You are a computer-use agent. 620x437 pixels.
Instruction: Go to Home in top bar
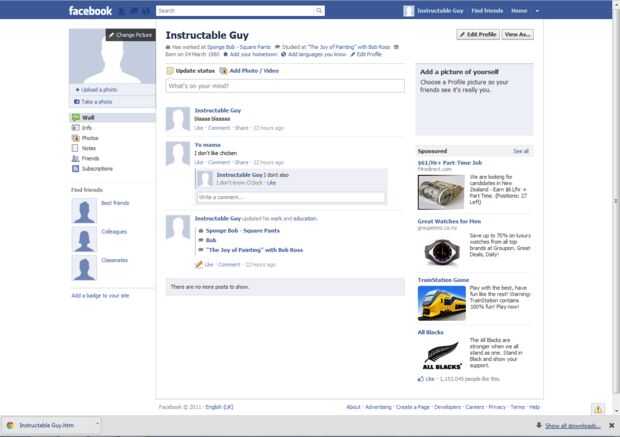pyautogui.click(x=519, y=11)
